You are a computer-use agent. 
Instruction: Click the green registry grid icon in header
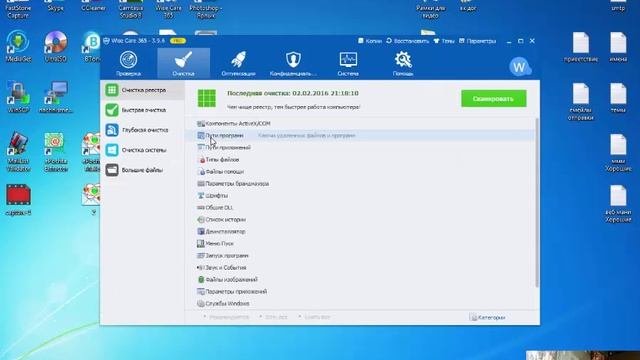pos(207,98)
